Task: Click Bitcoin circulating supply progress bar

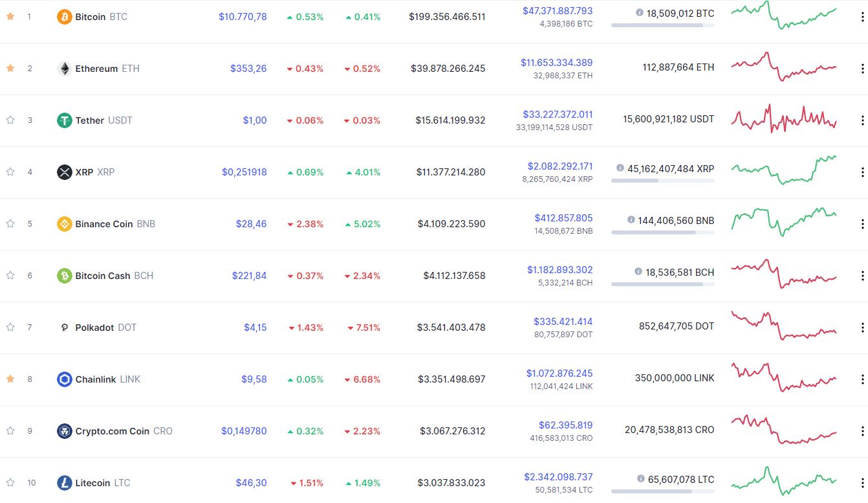Action: (x=663, y=25)
